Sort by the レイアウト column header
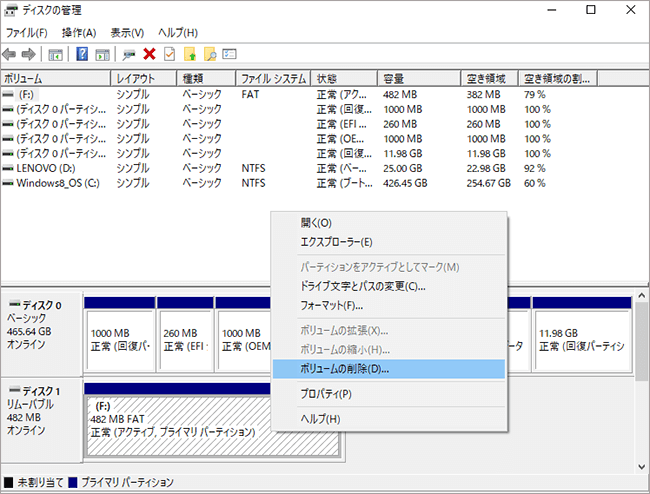Image resolution: width=650 pixels, height=494 pixels. tap(144, 78)
